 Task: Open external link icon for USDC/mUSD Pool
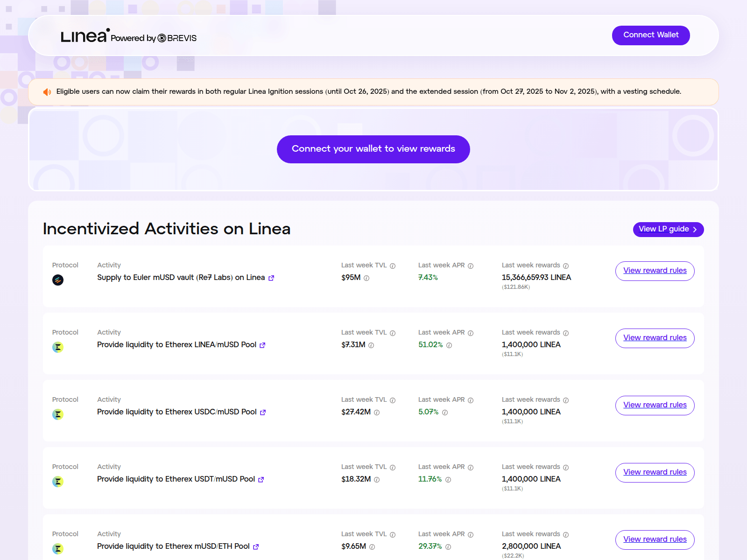coord(263,413)
